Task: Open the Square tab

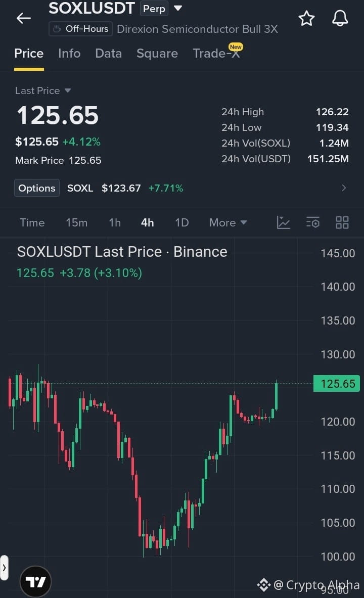Action: coord(157,54)
